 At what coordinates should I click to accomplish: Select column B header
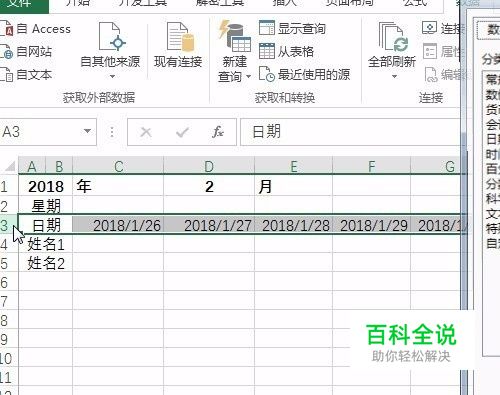click(x=59, y=166)
